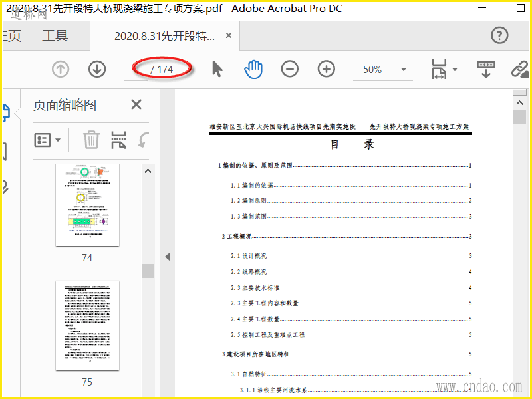532x399 pixels.
Task: Collapse navigation pane with left triangle
Action: (x=168, y=257)
